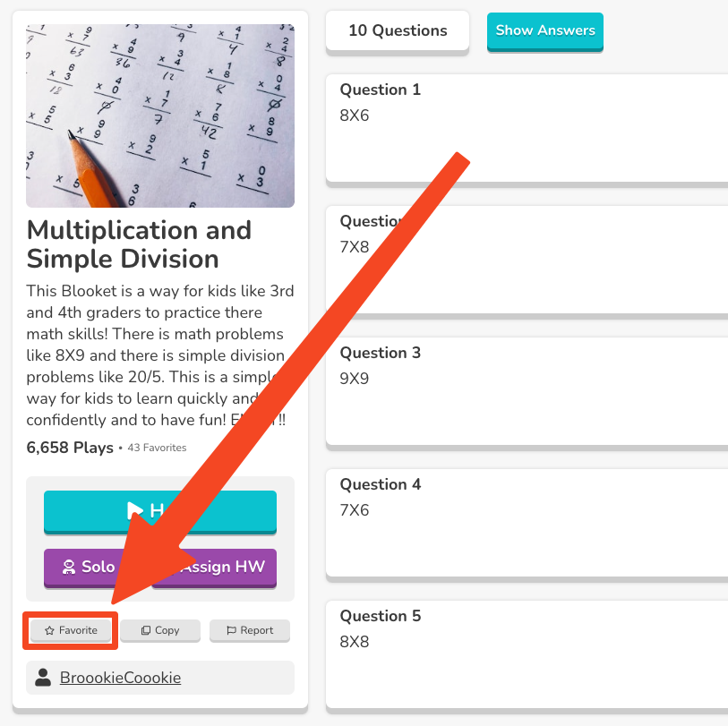Click the Solo player icon
This screenshot has height=726, width=728.
67,567
